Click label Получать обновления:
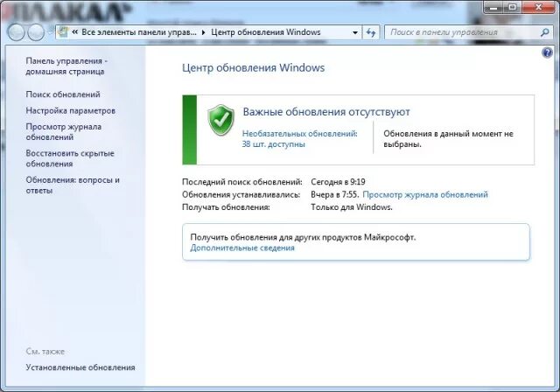This screenshot has height=392, width=560. click(226, 207)
